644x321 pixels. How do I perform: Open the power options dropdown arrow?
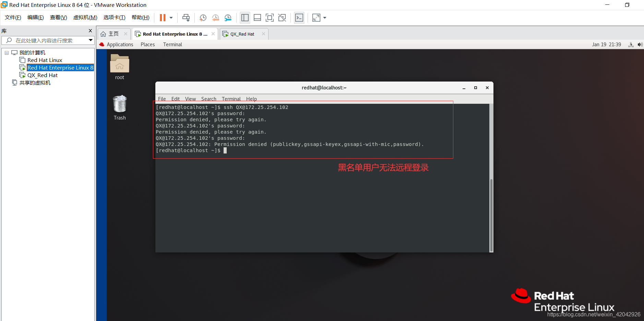(x=171, y=17)
